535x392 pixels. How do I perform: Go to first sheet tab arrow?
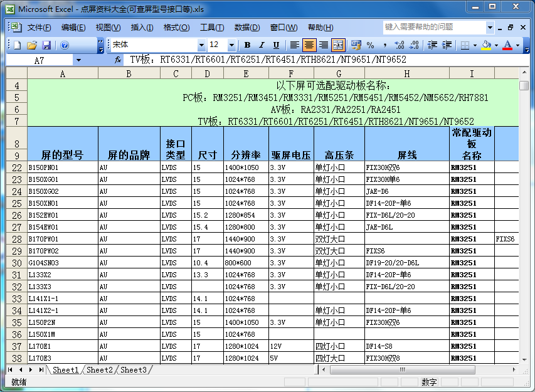(10, 370)
